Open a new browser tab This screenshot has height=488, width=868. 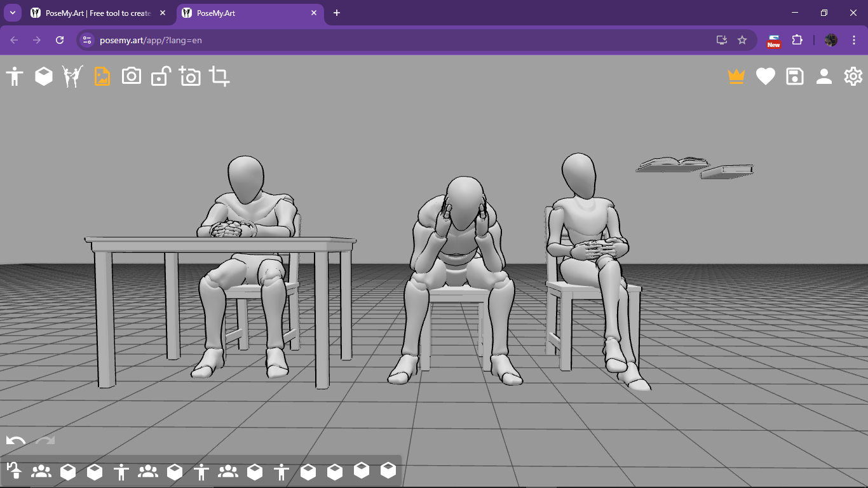337,13
